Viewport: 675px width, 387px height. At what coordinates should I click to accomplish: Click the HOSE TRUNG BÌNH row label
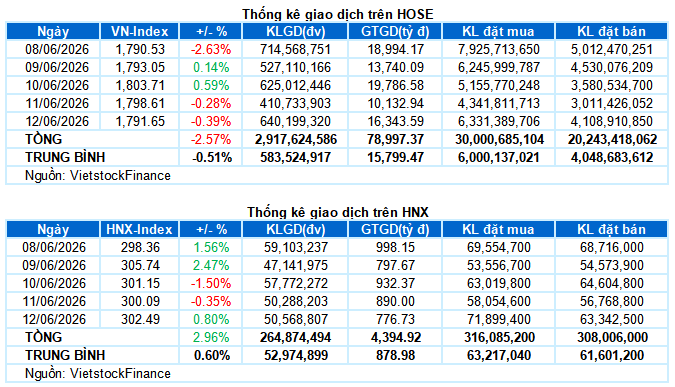(x=65, y=158)
